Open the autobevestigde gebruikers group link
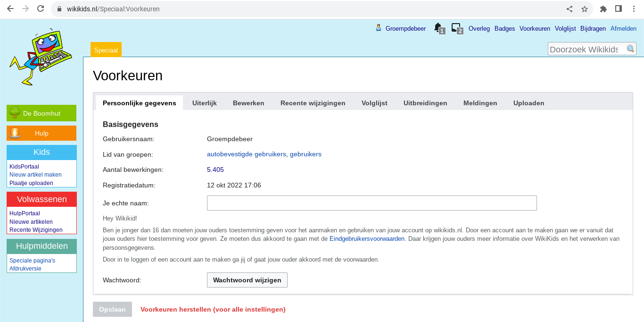The image size is (644, 322). [x=247, y=154]
